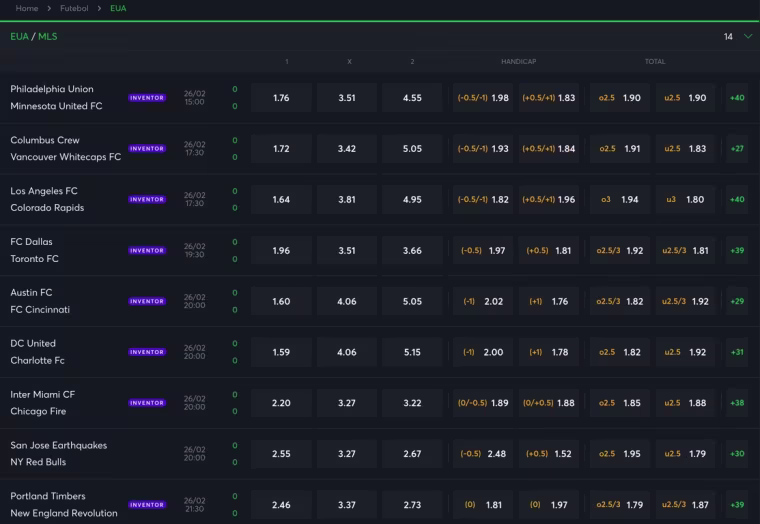760x524 pixels.
Task: Expand +38 more markets for Inter Miami CF
Action: (737, 403)
